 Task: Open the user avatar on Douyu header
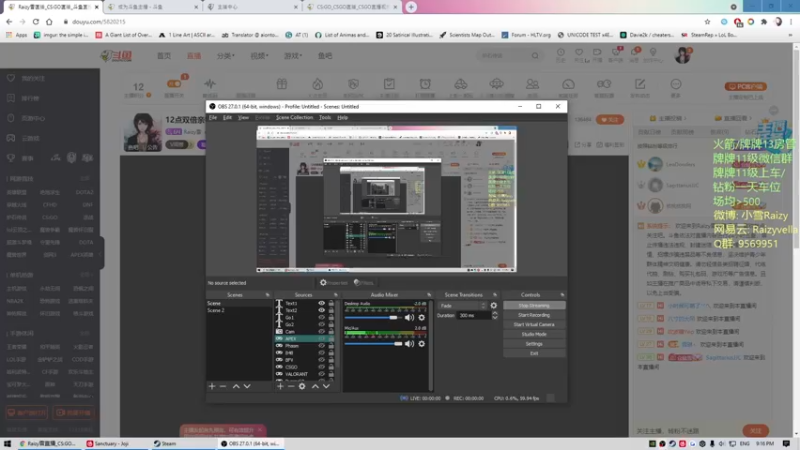point(682,55)
